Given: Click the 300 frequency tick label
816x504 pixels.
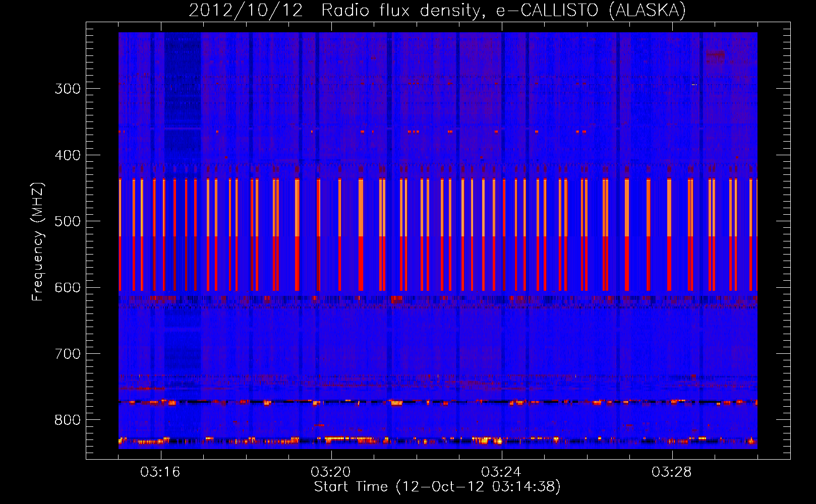Looking at the screenshot, I should [x=68, y=89].
